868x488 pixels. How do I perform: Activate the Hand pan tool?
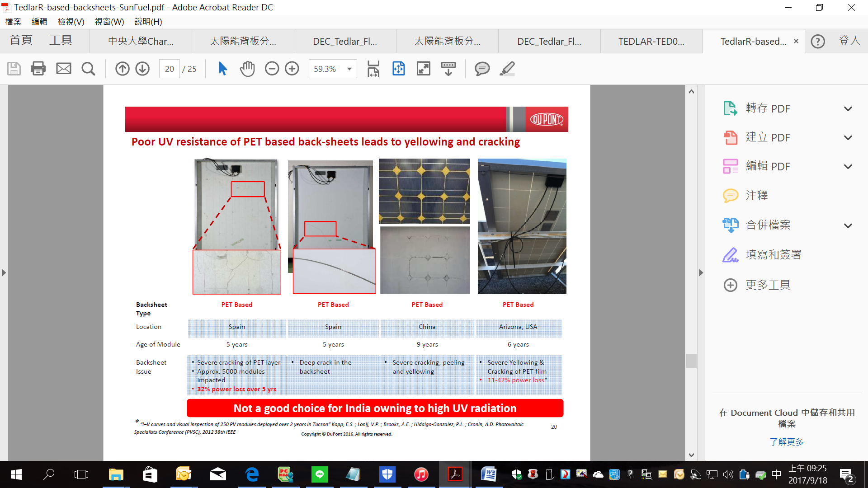[x=247, y=69]
